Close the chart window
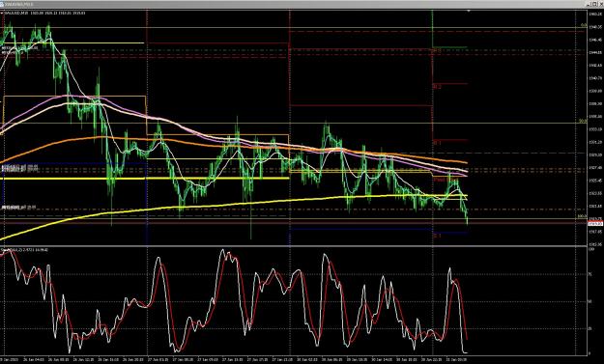The height and width of the screenshot is (364, 604). pyautogui.click(x=600, y=4)
